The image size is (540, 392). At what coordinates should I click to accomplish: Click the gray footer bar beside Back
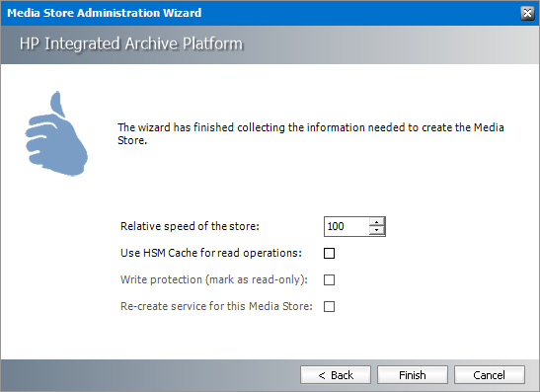coord(150,375)
